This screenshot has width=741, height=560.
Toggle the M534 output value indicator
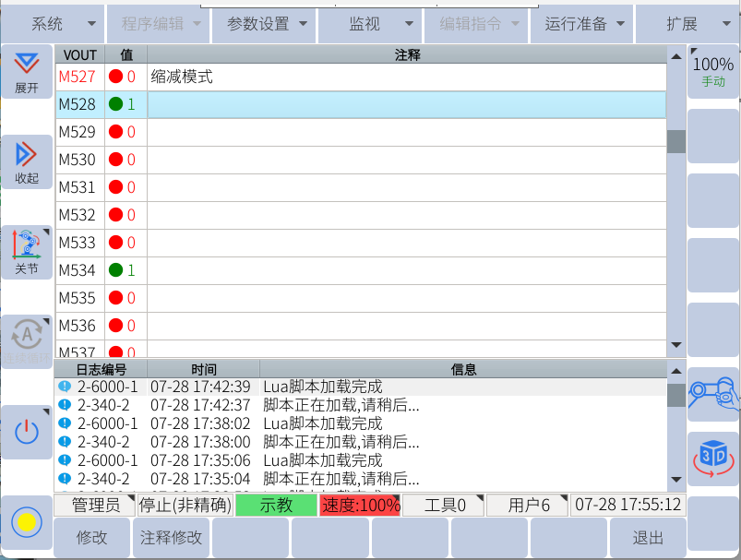coord(116,270)
